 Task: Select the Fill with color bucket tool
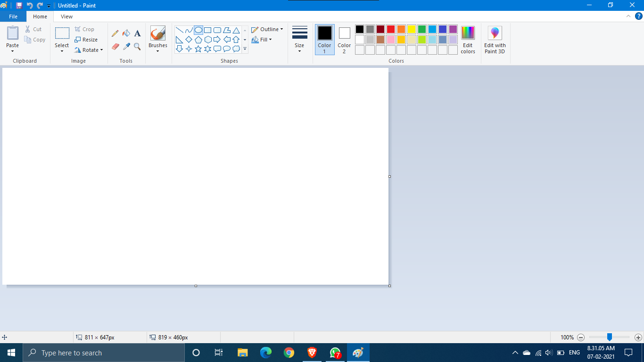126,33
